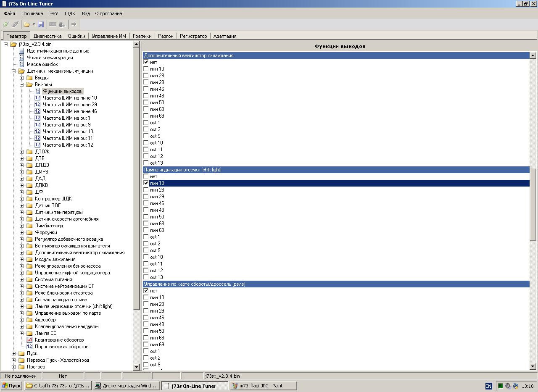Check 'out 13' under Дополнительный вентилятор охлаждения
Viewport: 538px width, 392px height.
pos(146,163)
